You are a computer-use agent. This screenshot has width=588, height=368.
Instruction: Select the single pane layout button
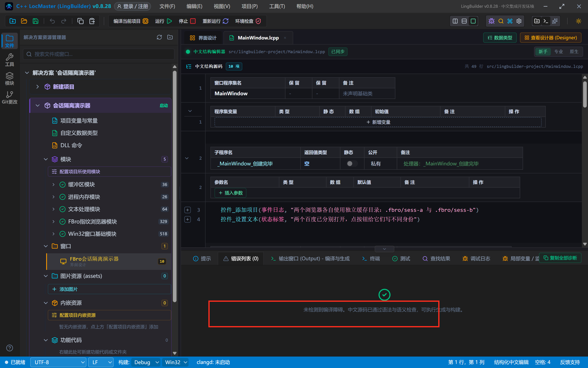[x=473, y=21]
